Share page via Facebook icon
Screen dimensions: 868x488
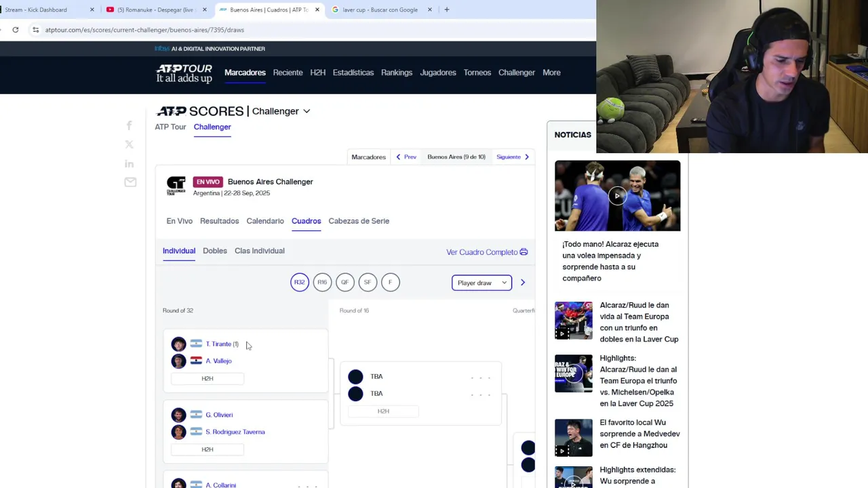pyautogui.click(x=130, y=125)
